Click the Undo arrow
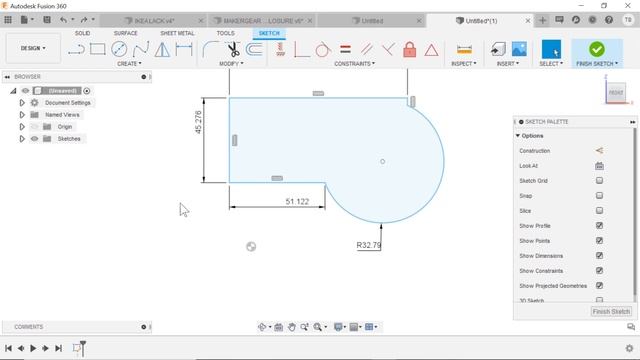 tap(63, 20)
